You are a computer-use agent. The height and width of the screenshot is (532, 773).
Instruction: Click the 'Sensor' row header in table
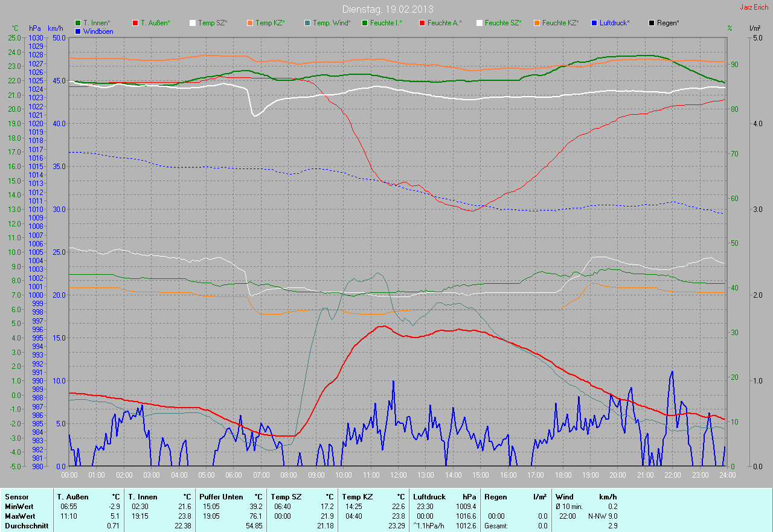pyautogui.click(x=16, y=496)
